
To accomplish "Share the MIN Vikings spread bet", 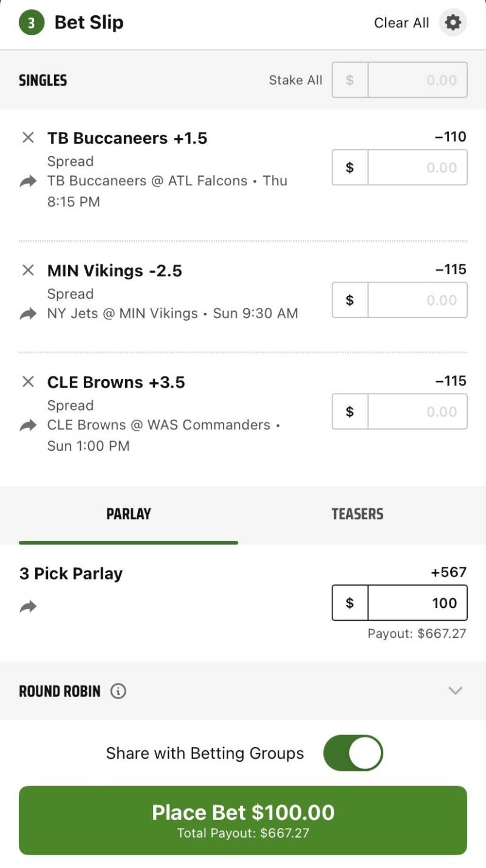I will (28, 313).
